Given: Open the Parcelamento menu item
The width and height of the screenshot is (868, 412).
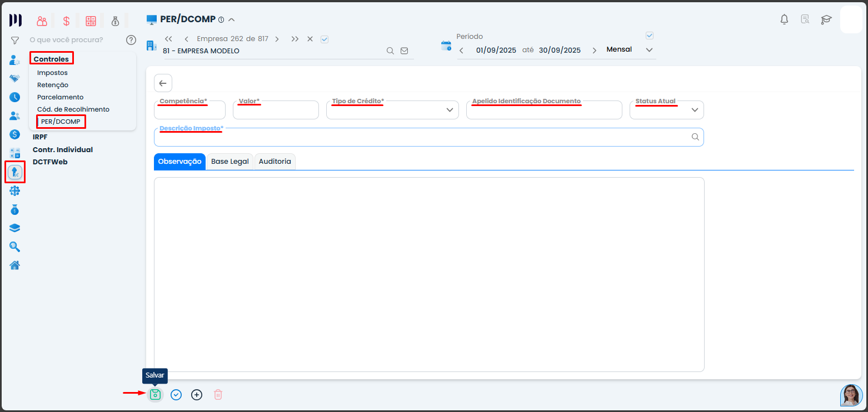Looking at the screenshot, I should click(60, 97).
